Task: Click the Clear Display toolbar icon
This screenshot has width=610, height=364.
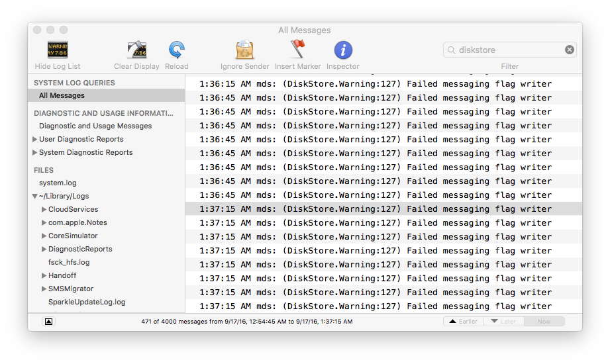Action: click(x=136, y=50)
